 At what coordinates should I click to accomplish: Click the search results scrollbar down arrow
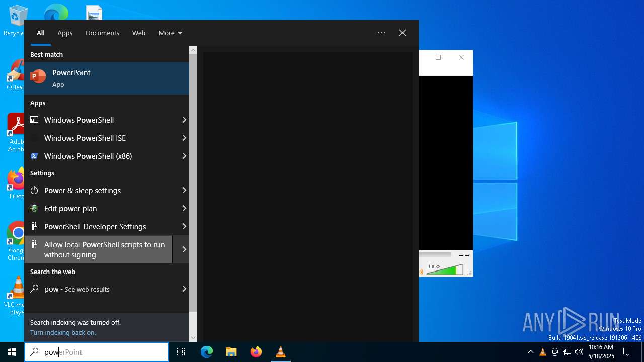[x=193, y=338]
